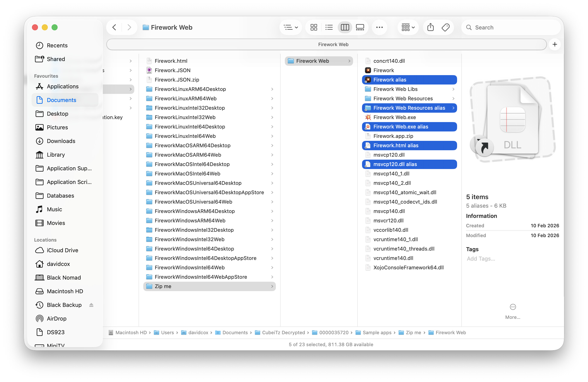
Task: Open the ellipsis action menu
Action: [379, 27]
